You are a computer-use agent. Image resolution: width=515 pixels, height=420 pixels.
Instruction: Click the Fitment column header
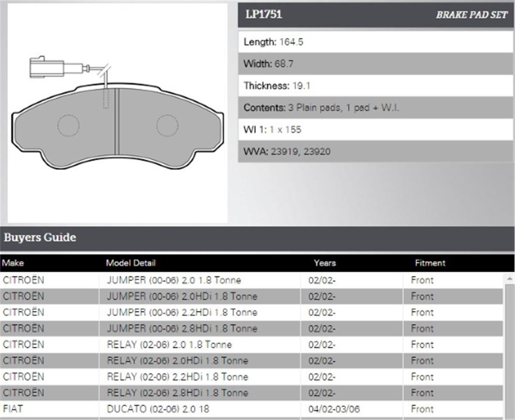(430, 263)
